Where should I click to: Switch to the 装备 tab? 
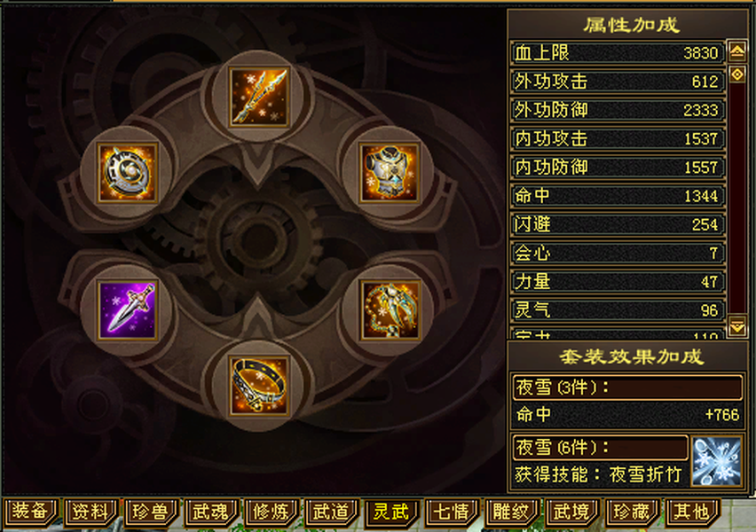pyautogui.click(x=30, y=512)
